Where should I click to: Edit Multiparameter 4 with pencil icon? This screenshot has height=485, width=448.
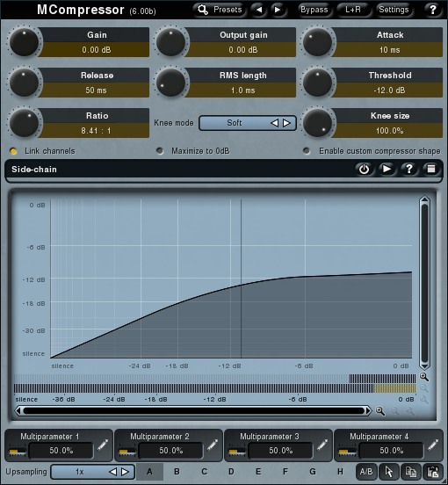tap(433, 445)
